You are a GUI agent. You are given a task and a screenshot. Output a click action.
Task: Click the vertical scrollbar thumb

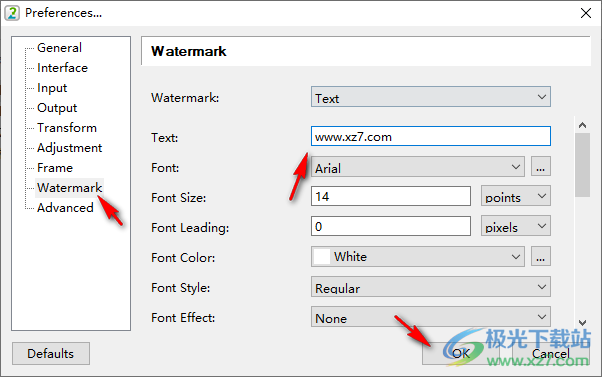[x=582, y=165]
